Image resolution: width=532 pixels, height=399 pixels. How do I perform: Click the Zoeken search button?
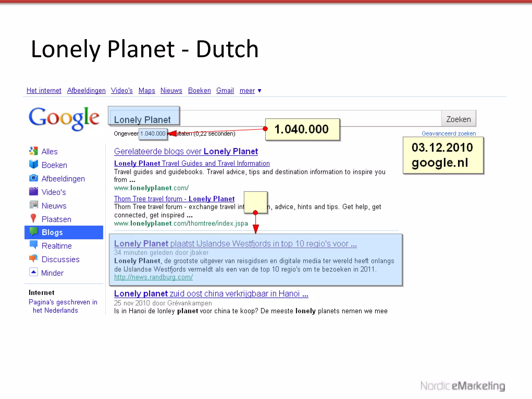coord(458,119)
